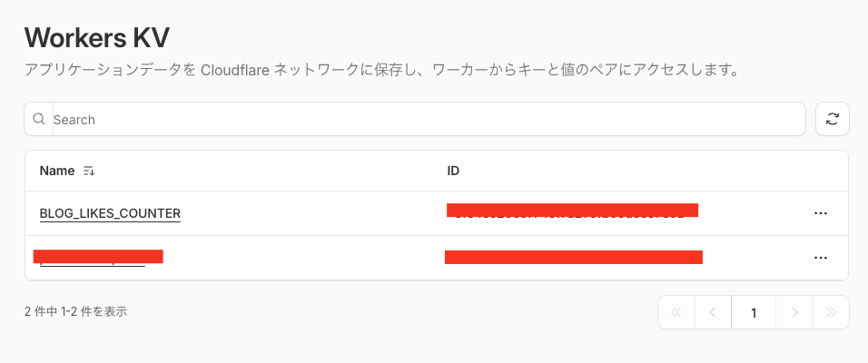Click the Name column header
This screenshot has height=363, width=868.
click(x=57, y=171)
